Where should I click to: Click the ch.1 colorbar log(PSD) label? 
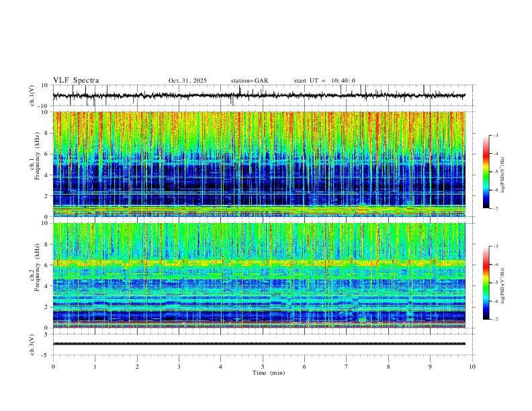tap(502, 175)
